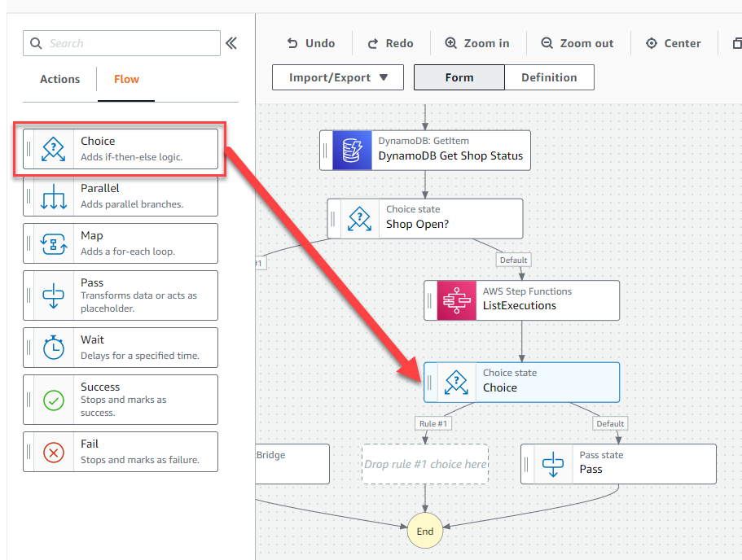742x560 pixels.
Task: Click the Pass state icon on canvas
Action: point(553,464)
